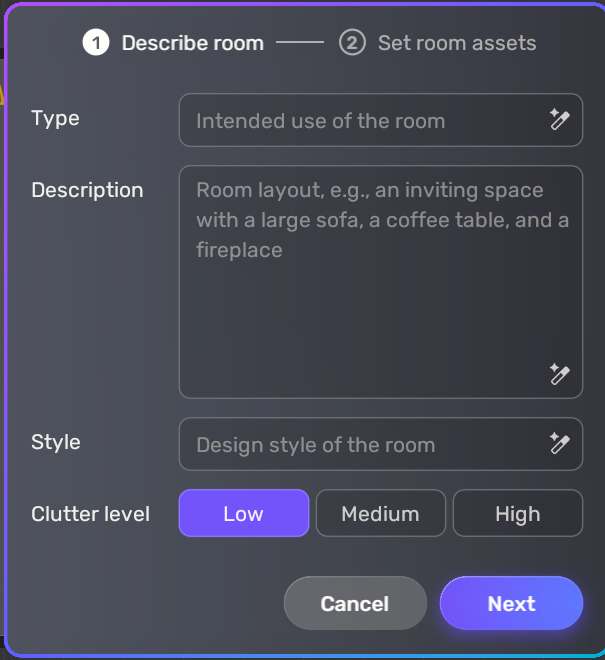Click the magic wand icon in Description box

pyautogui.click(x=559, y=374)
